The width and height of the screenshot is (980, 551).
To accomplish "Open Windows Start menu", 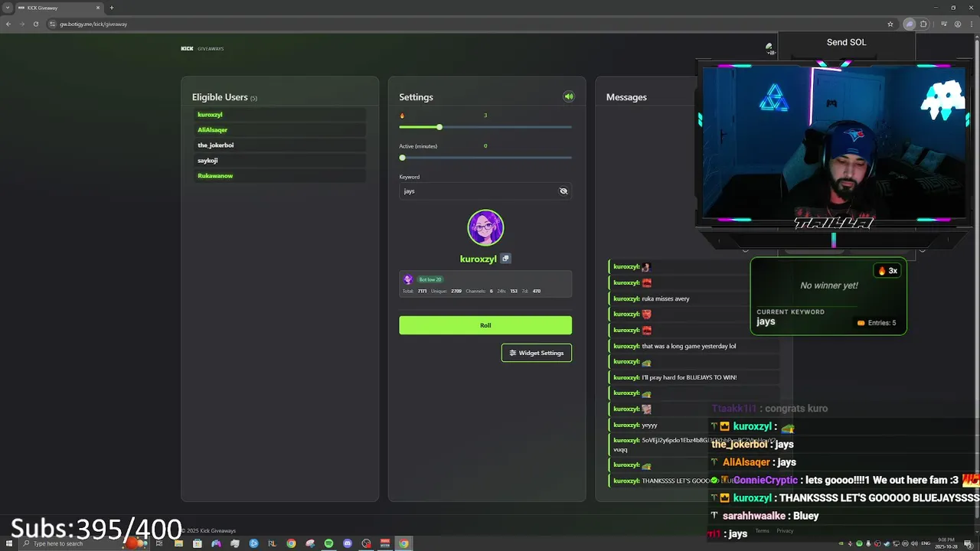I will 8,543.
